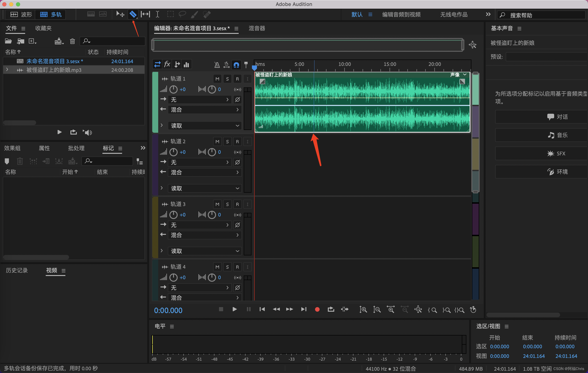The height and width of the screenshot is (373, 588).
Task: Expand 被怪盗盯上的新娘.mp3 file row arrow
Action: click(7, 70)
